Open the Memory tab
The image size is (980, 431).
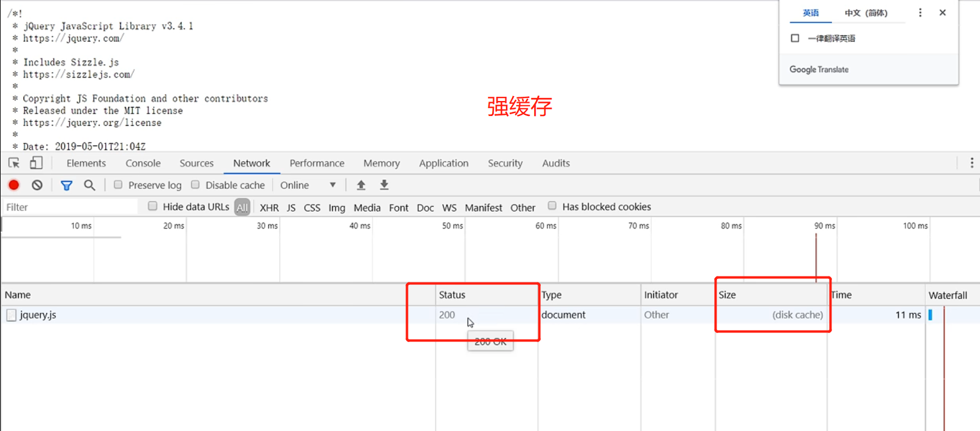tap(381, 163)
